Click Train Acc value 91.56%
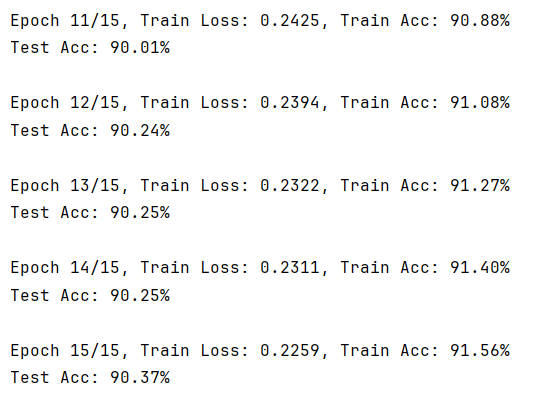543x396 pixels. coord(480,350)
